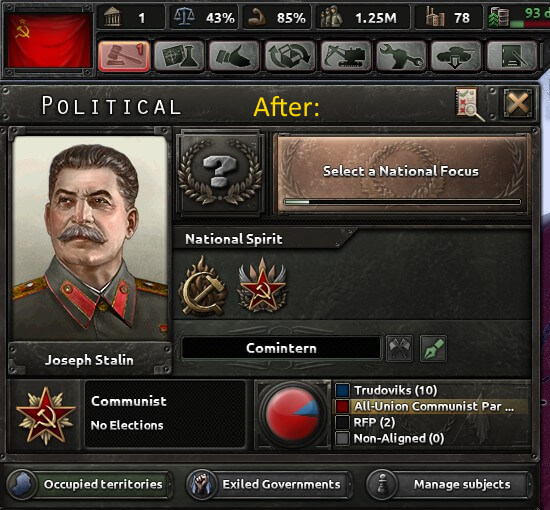Open the decisions checklist magnifier icon
550x510 pixels.
(469, 104)
